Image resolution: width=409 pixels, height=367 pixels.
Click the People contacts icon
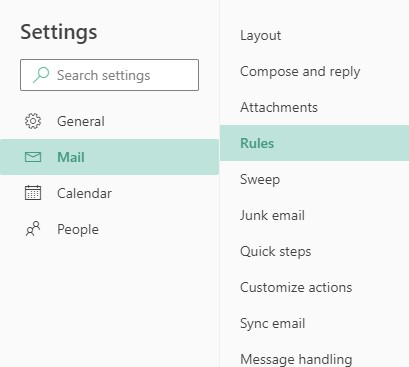tap(33, 229)
